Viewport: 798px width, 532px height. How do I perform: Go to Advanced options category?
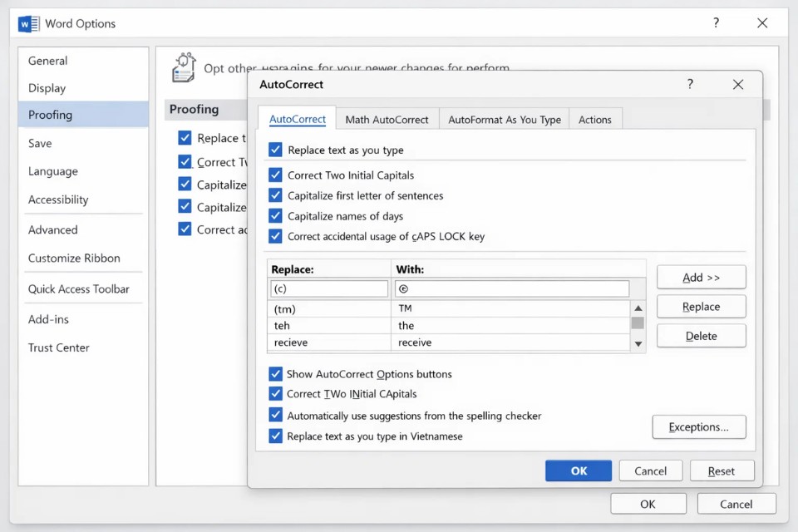(53, 229)
